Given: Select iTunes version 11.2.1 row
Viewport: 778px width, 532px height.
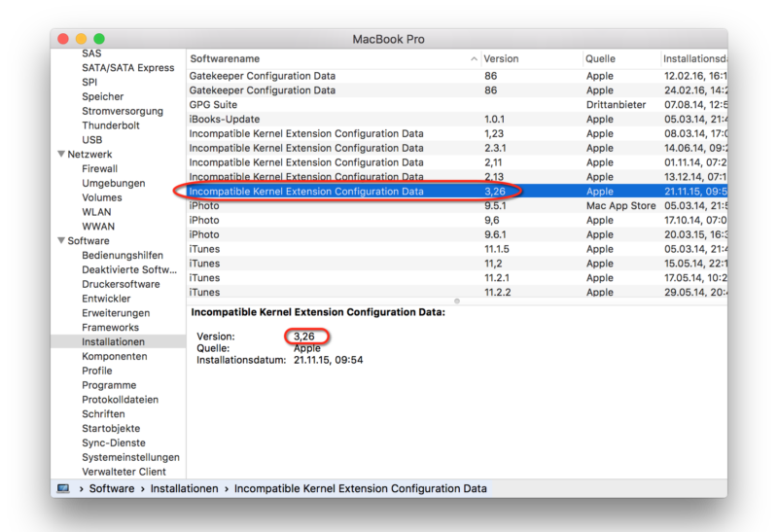Looking at the screenshot, I should 457,277.
